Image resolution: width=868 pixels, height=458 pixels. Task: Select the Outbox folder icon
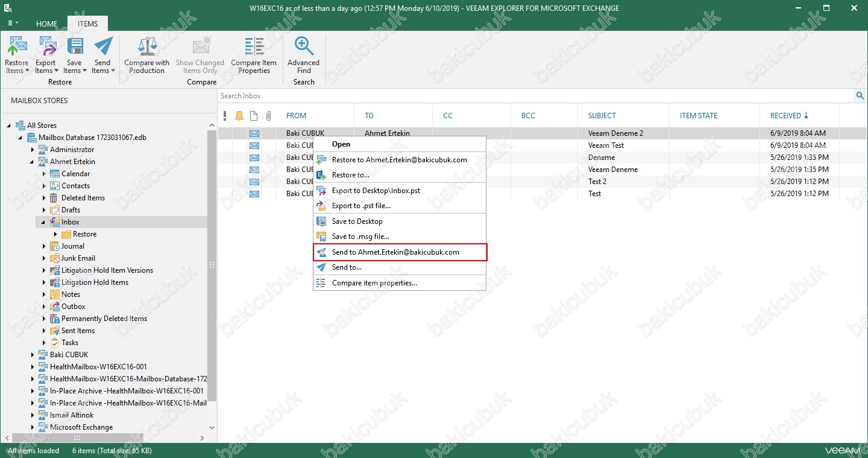click(55, 307)
